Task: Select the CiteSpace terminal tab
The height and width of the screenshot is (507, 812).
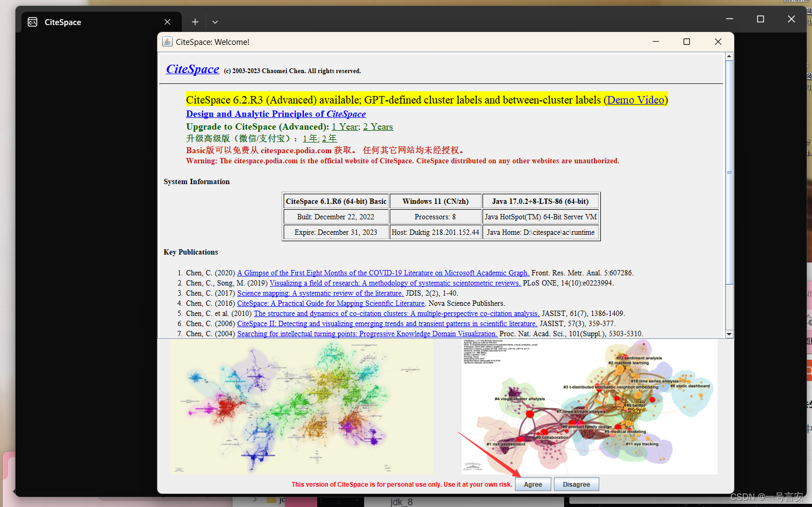Action: click(101, 22)
